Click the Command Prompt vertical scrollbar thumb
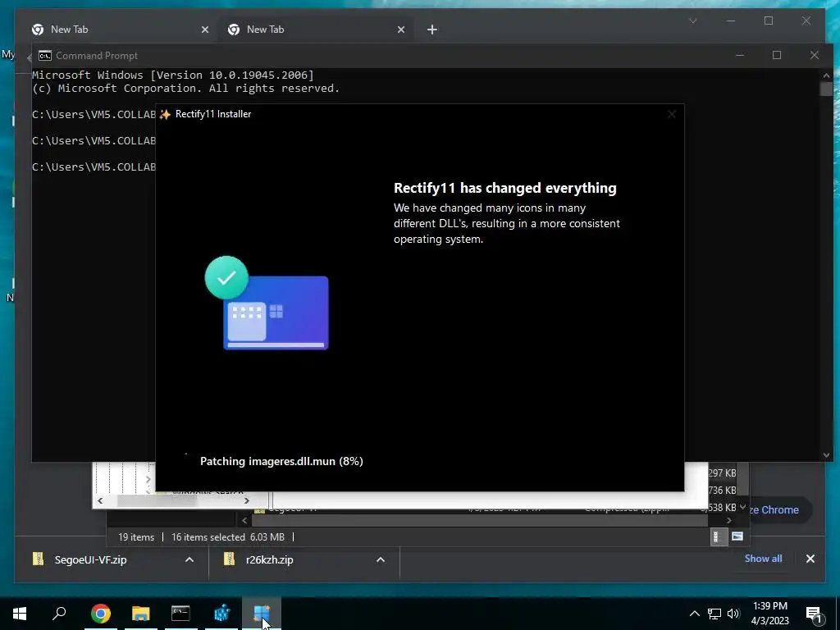 pos(826,89)
